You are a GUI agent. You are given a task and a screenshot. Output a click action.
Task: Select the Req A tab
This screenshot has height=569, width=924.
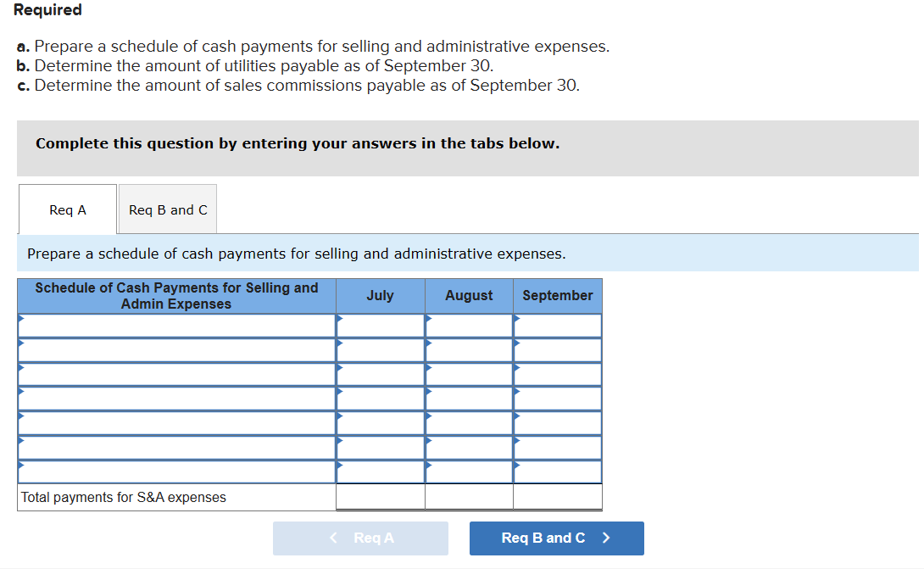[x=67, y=209]
